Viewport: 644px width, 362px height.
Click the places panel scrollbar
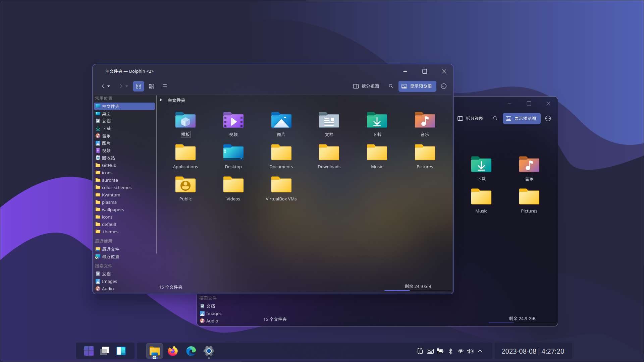[x=157, y=174]
